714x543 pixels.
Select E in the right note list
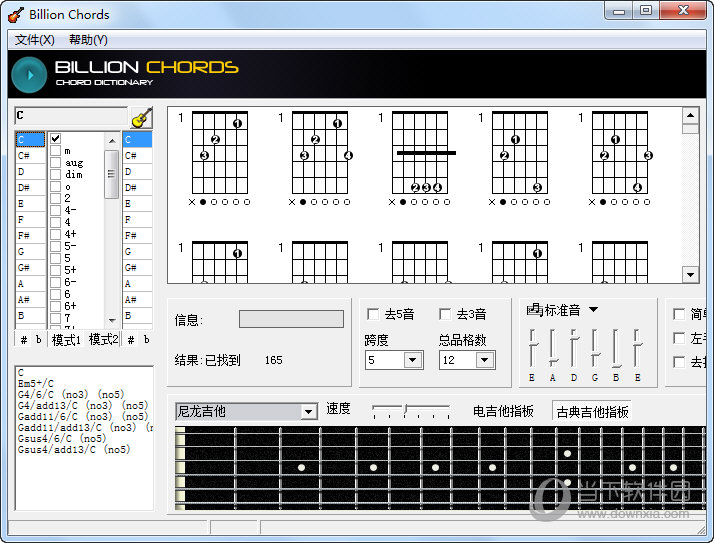click(137, 204)
